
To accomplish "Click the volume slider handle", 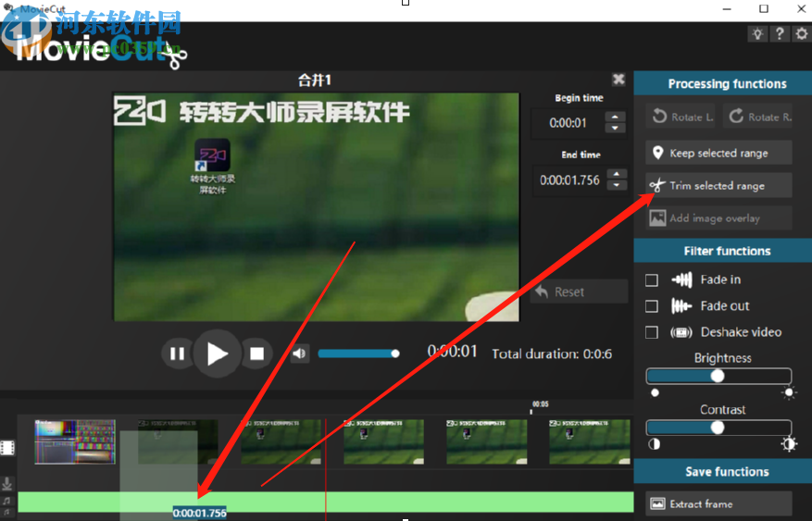I will pos(395,354).
